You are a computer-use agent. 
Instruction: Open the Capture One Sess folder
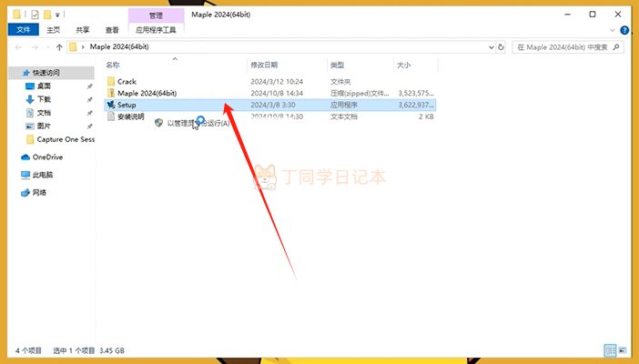tap(66, 139)
